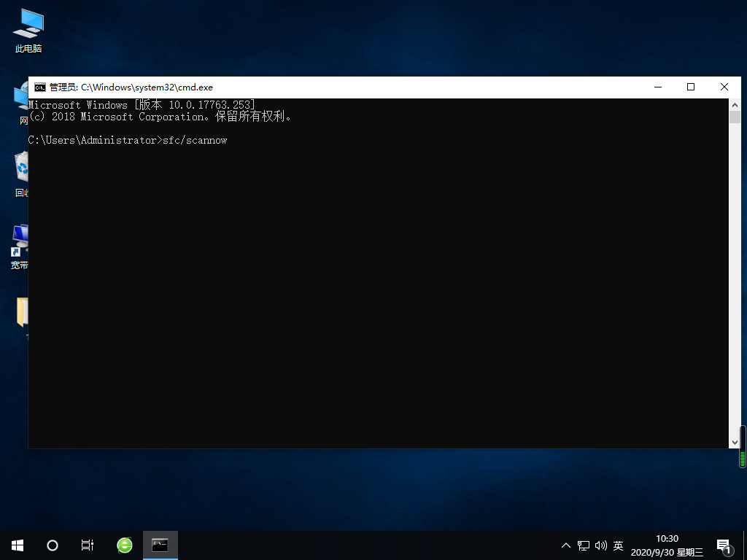
Task: Launch the 宽带 broadband connection shortcut
Action: coord(20,241)
